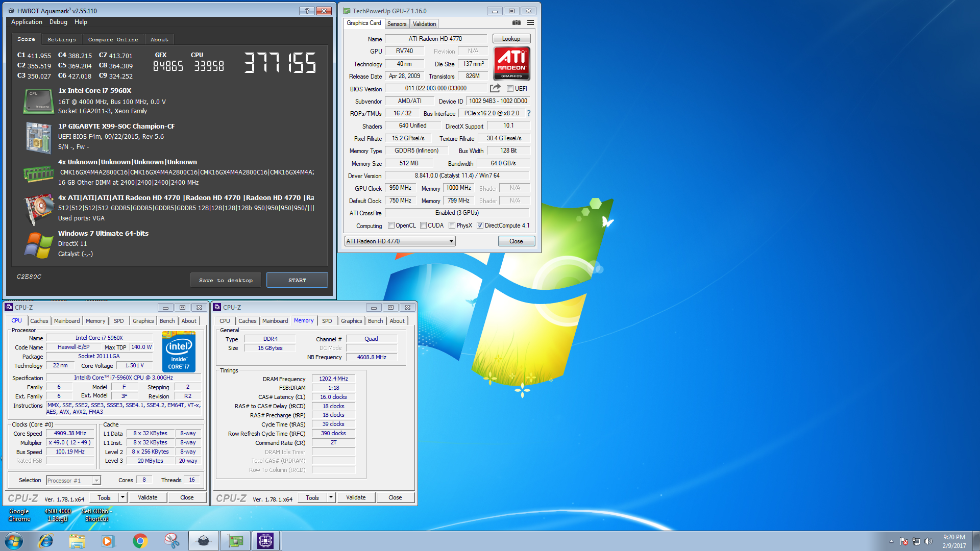Viewport: 980px width, 551px height.
Task: Click the Action Center flag in system tray
Action: click(x=904, y=541)
